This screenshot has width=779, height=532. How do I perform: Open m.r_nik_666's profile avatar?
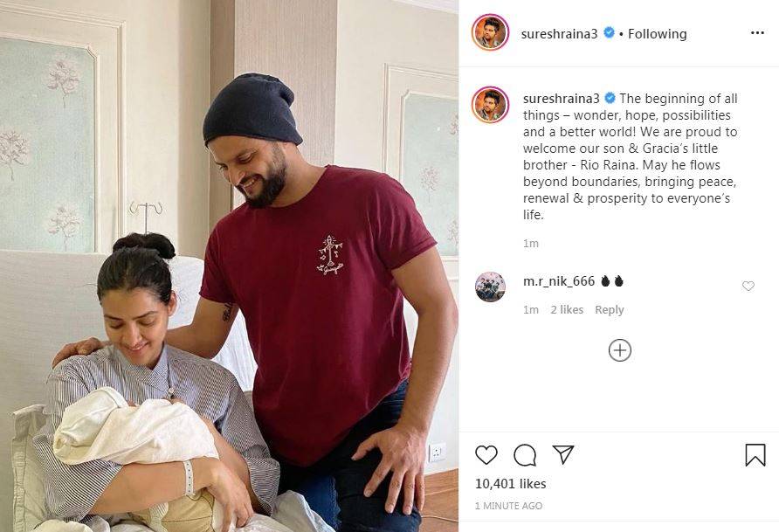click(x=490, y=287)
